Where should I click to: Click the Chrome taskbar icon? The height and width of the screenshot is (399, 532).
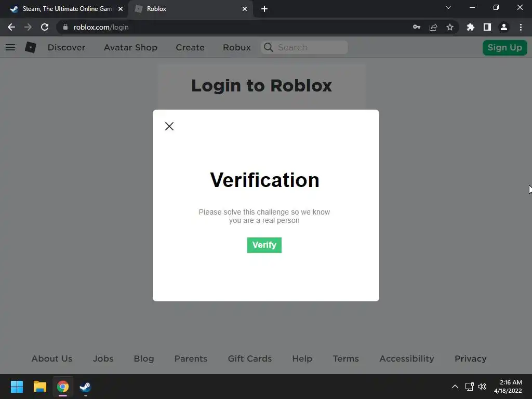click(63, 387)
